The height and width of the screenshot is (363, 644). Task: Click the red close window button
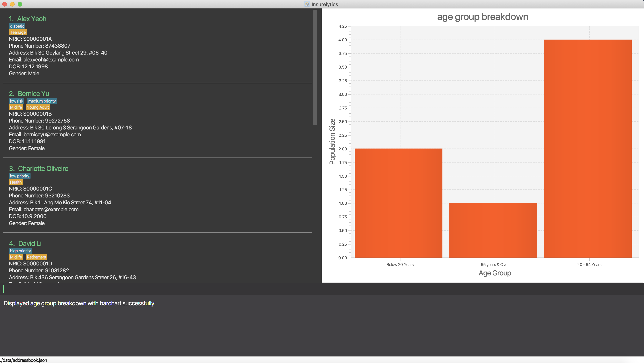(4, 4)
